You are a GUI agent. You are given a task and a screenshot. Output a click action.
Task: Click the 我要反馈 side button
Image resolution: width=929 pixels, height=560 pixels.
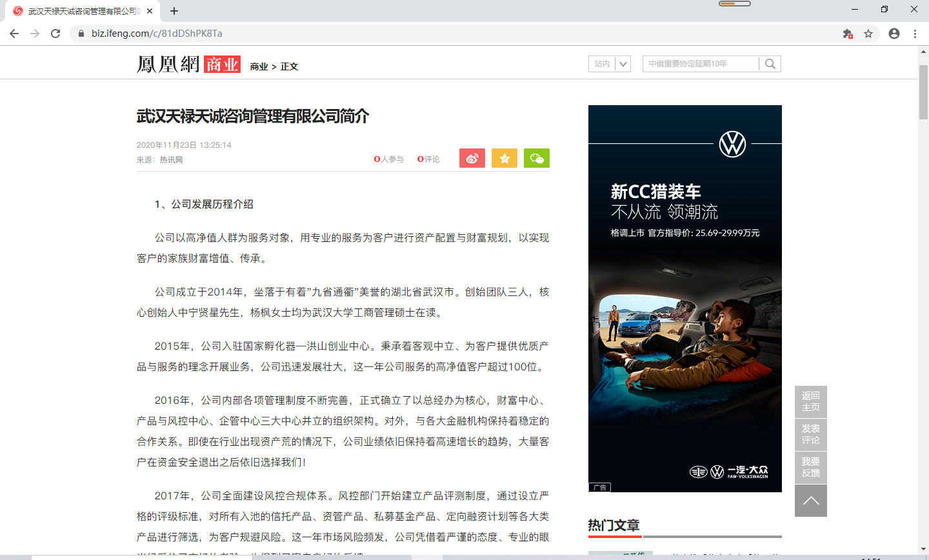pos(811,467)
